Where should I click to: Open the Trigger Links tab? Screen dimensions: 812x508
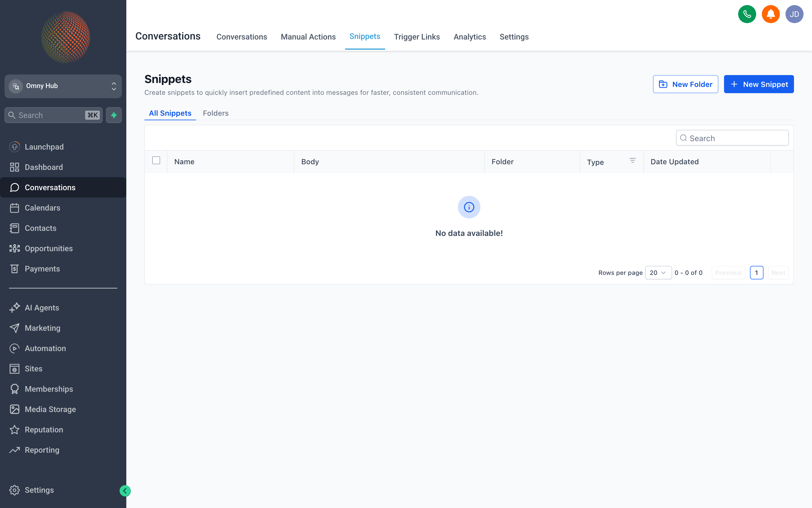417,37
